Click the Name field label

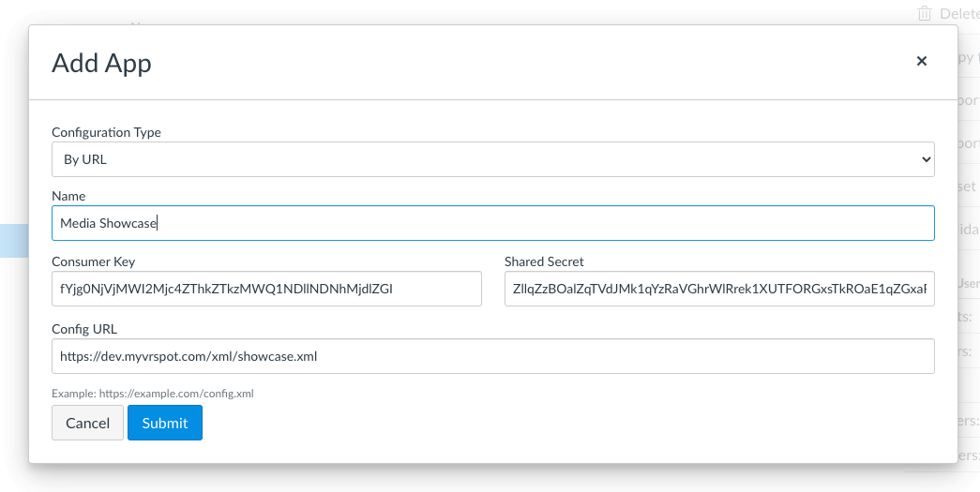[68, 196]
